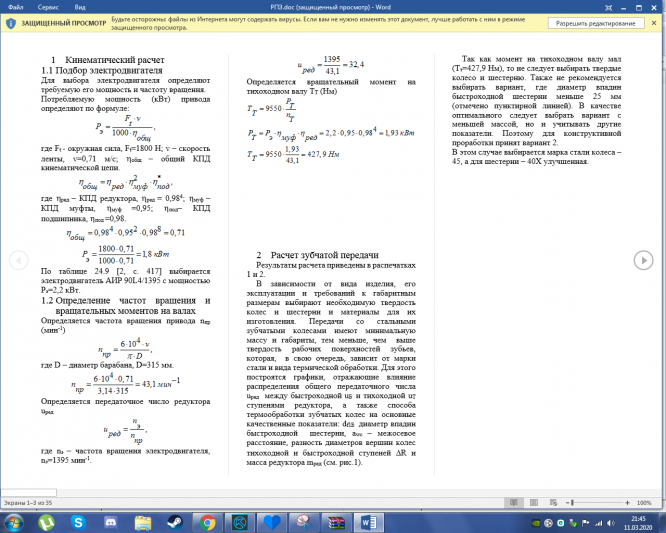Screen dimensions: 666x533
Task: Click Action Center flag tray icon
Action: (586, 523)
